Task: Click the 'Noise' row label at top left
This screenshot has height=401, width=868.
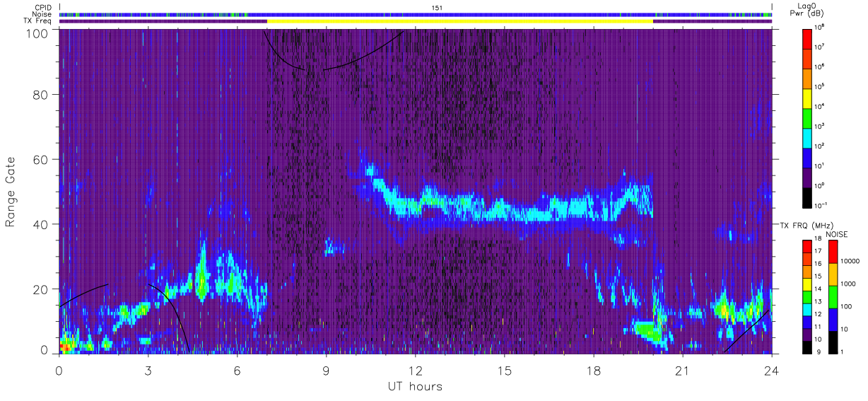Action: click(42, 15)
